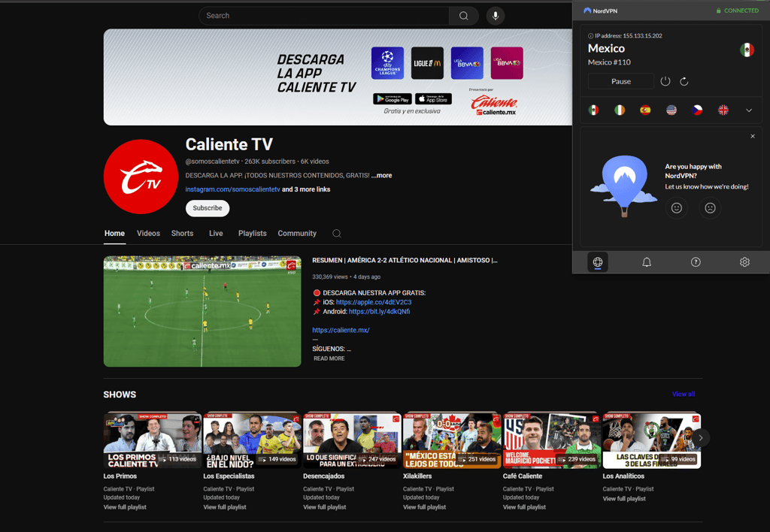The height and width of the screenshot is (532, 770).
Task: Open the iOS apple.co link
Action: (x=374, y=302)
